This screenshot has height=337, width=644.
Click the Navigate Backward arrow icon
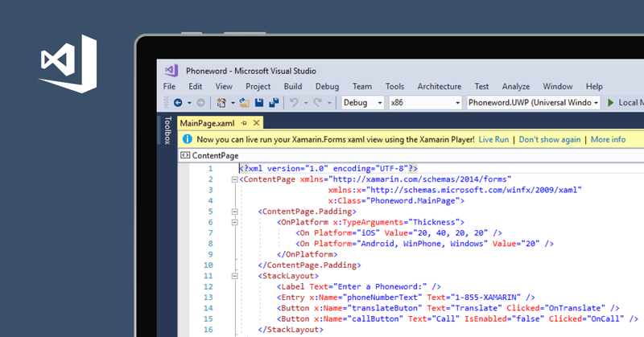[x=178, y=103]
